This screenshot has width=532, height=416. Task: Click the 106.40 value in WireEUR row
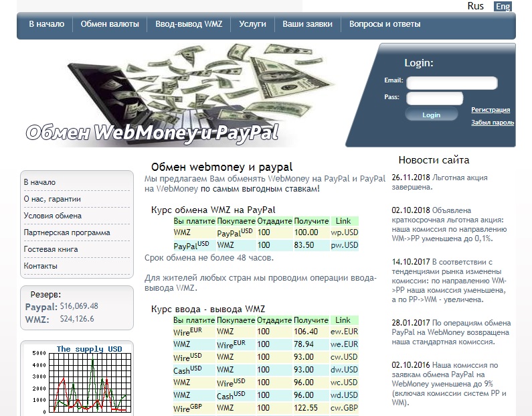click(306, 332)
